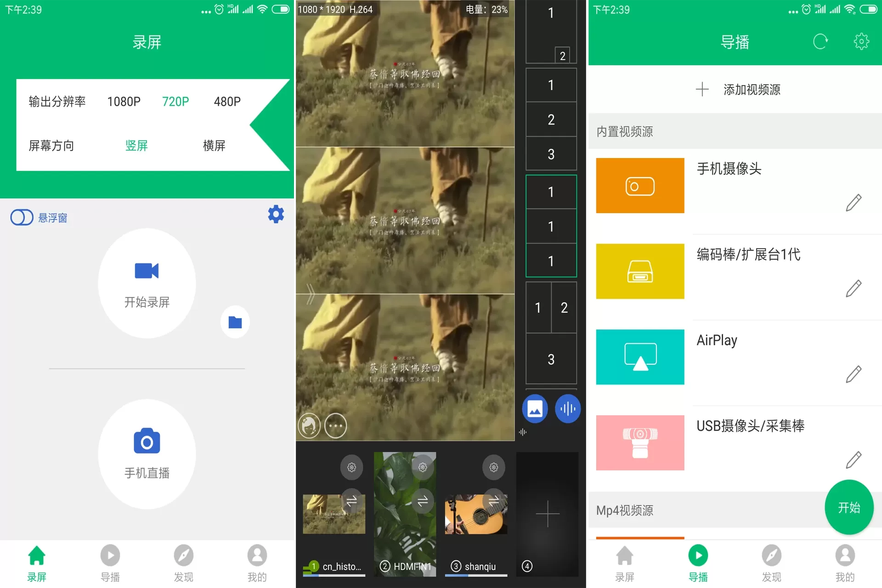Select portrait screen orientation
This screenshot has width=882, height=588.
pos(135,146)
